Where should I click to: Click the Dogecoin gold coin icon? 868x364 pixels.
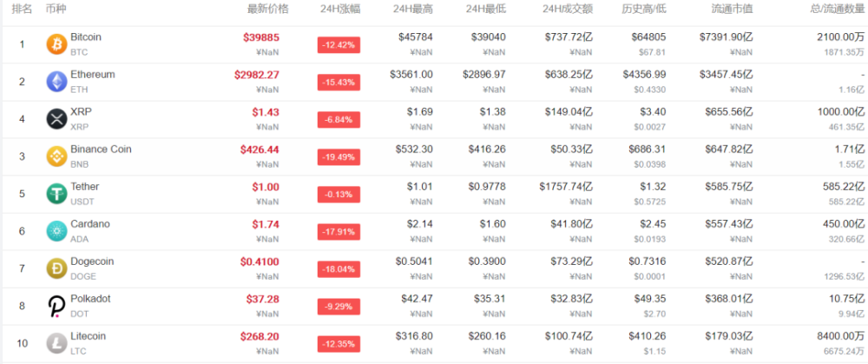tap(56, 268)
